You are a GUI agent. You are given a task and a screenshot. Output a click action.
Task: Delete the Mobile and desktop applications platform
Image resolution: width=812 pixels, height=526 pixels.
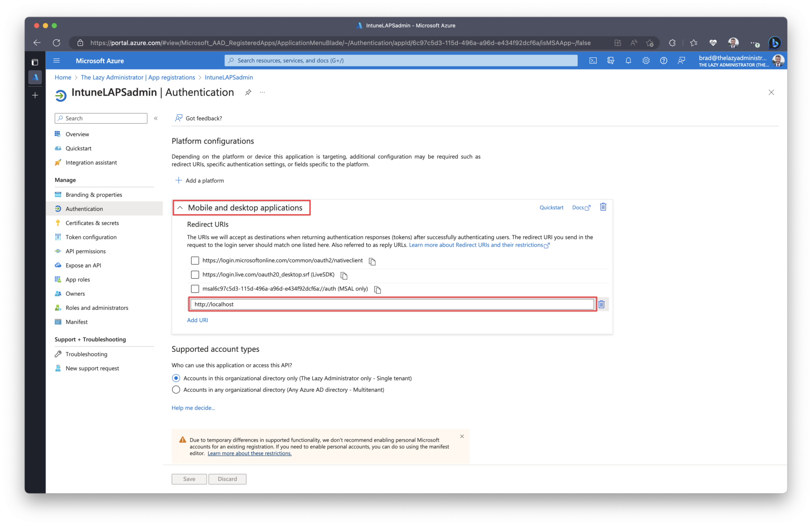click(603, 207)
